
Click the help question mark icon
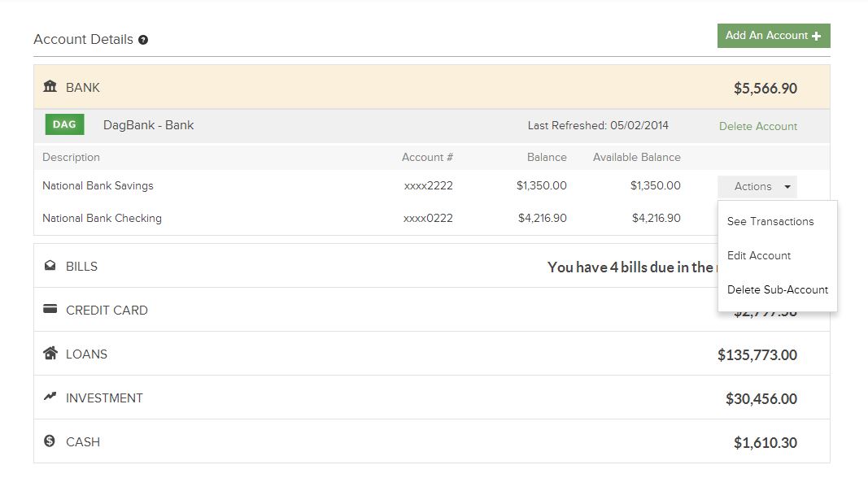(x=143, y=40)
